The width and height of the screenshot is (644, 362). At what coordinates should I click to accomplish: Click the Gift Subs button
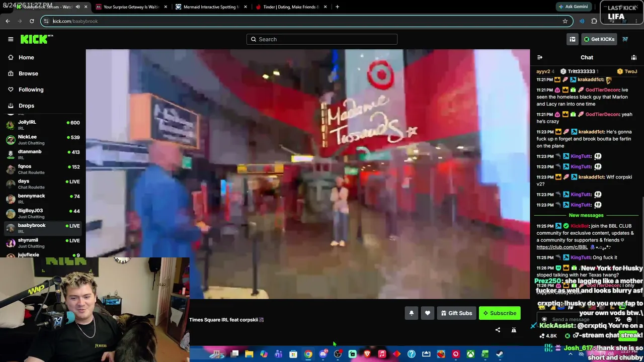[456, 313]
